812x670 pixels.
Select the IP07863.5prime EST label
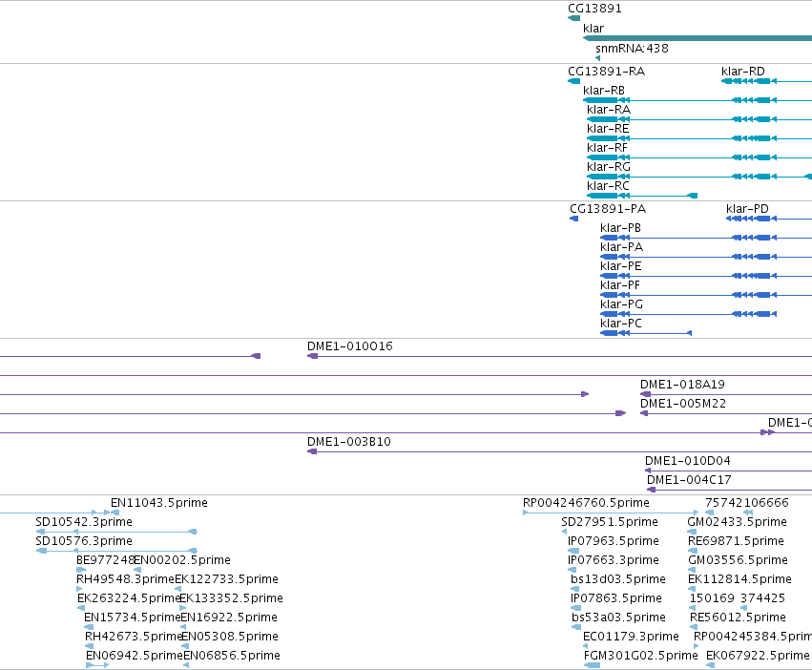[x=615, y=598]
